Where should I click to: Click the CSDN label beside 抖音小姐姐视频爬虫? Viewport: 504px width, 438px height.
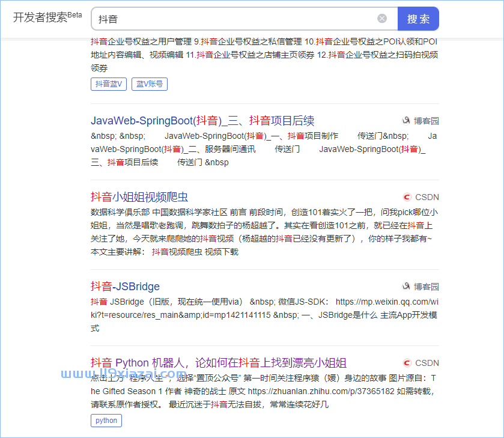[427, 197]
